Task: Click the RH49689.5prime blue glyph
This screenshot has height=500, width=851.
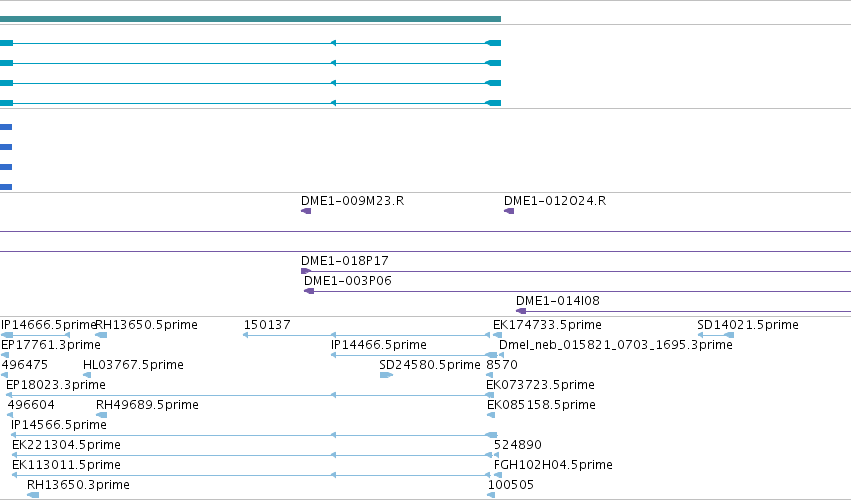Action: [101, 415]
